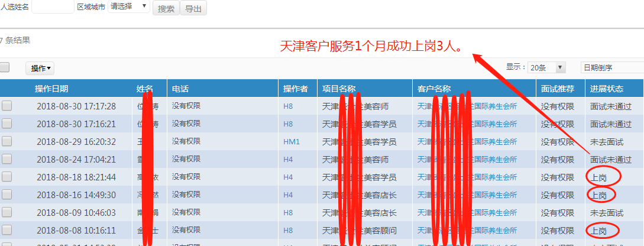Tick checkbox for row 2018-08-09 10:46:03
Image resolution: width=644 pixels, height=246 pixels.
tap(7, 212)
